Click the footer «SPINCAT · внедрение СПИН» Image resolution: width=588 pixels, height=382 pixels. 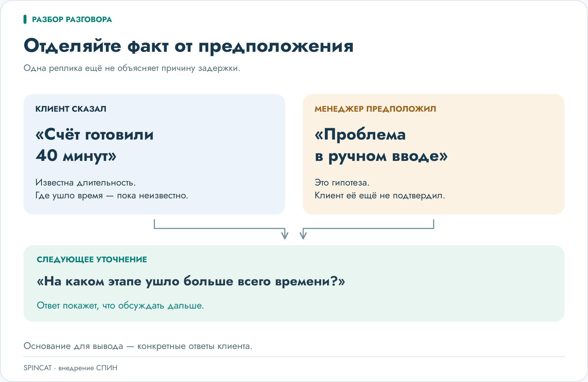click(71, 368)
